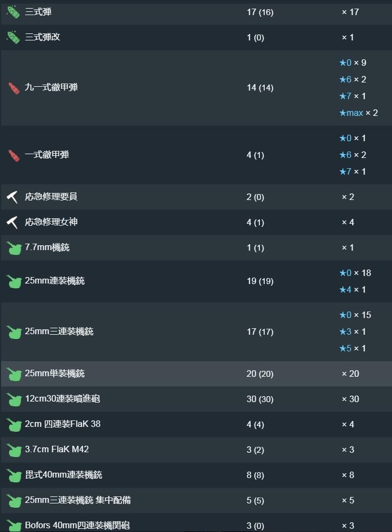392x532 pixels.
Task: Click the green shell icon beside 三式弾改
Action: click(13, 37)
